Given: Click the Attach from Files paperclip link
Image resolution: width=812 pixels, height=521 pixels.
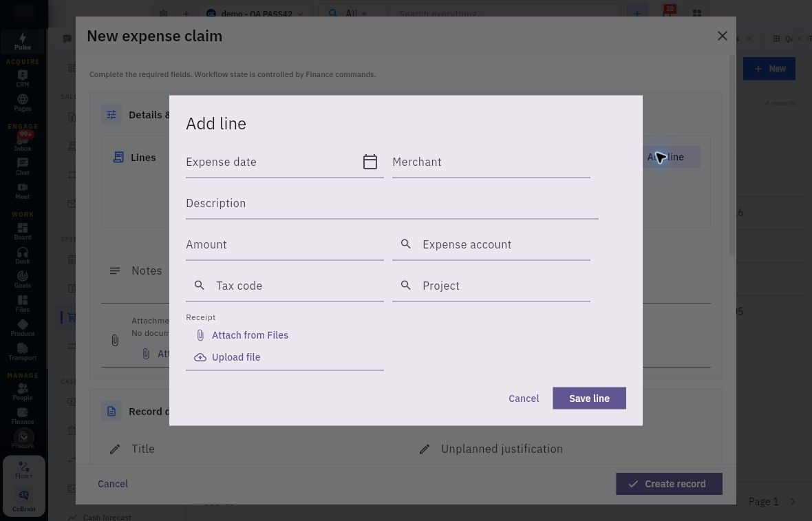Looking at the screenshot, I should click(242, 335).
